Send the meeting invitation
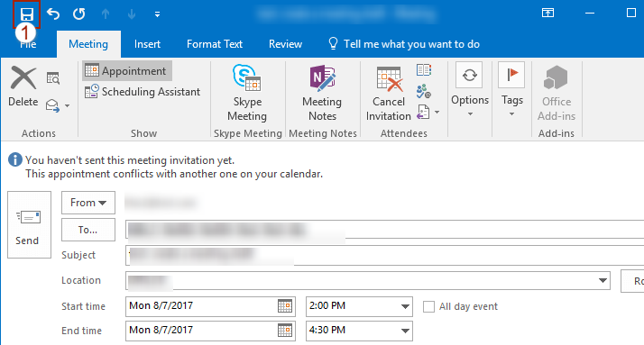The height and width of the screenshot is (345, 644). [29, 225]
